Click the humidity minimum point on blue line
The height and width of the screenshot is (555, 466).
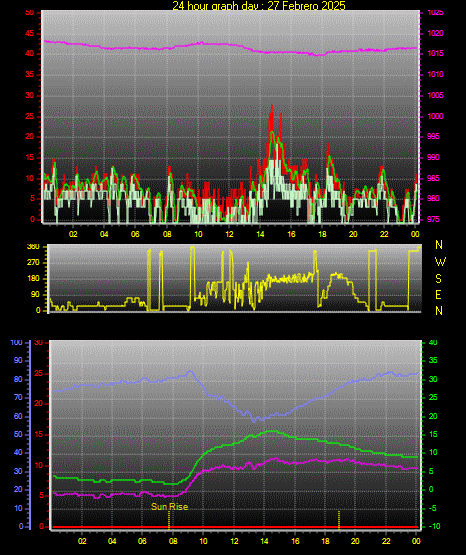click(x=254, y=421)
